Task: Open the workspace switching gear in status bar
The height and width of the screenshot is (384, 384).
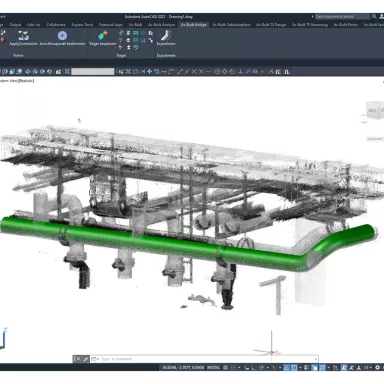Action: 377,368
